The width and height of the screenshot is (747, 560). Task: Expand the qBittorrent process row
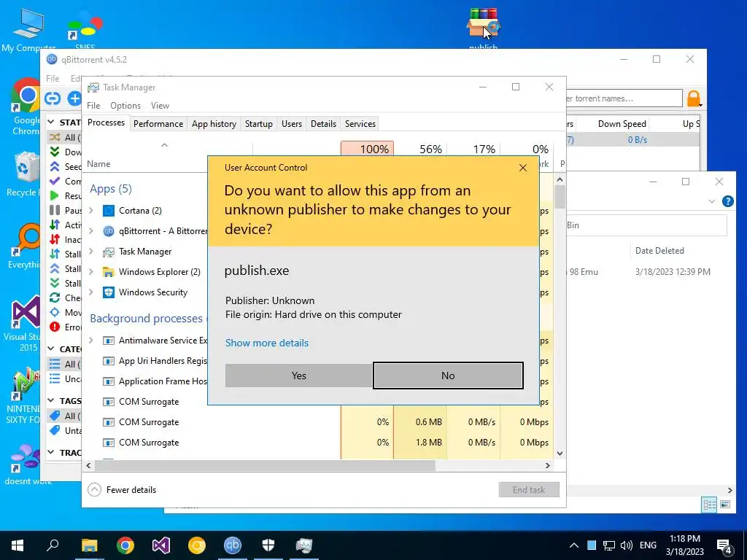tap(91, 231)
